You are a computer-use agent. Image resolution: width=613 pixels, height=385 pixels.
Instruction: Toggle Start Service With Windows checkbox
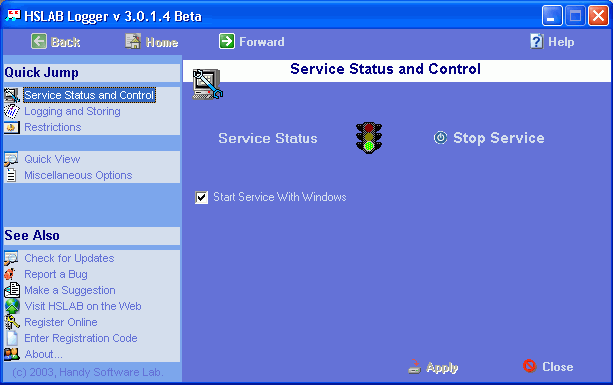pyautogui.click(x=201, y=197)
